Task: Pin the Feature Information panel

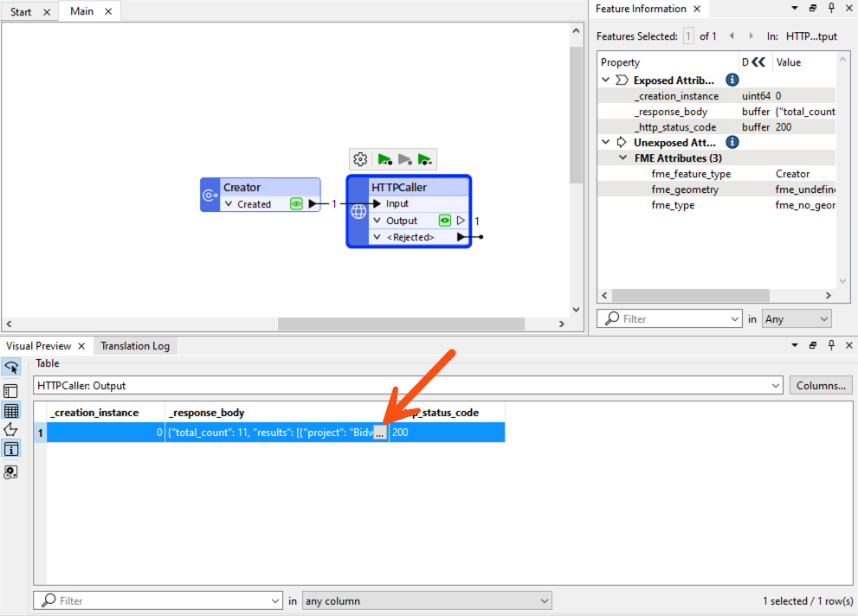Action: pyautogui.click(x=830, y=9)
